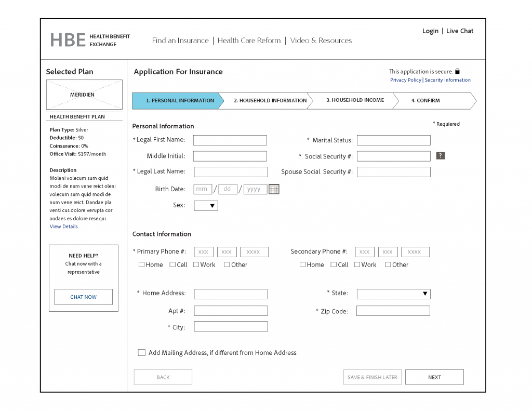
Task: Open Live Chat
Action: tap(460, 31)
